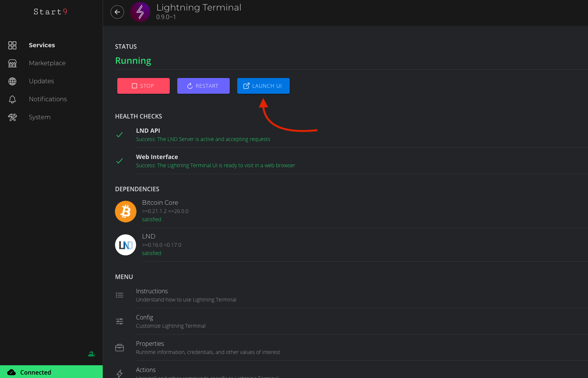This screenshot has height=378, width=588.
Task: Launch the Lightning Terminal UI
Action: click(x=263, y=86)
